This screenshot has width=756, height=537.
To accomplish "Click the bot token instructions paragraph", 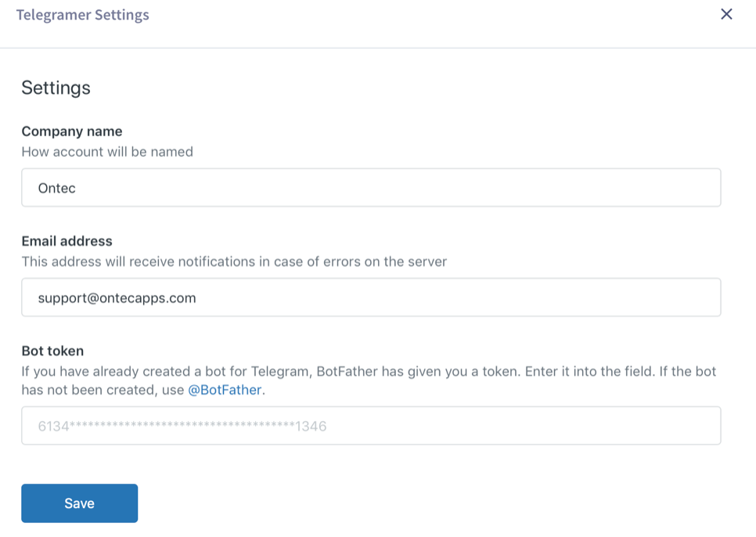I will point(368,371).
